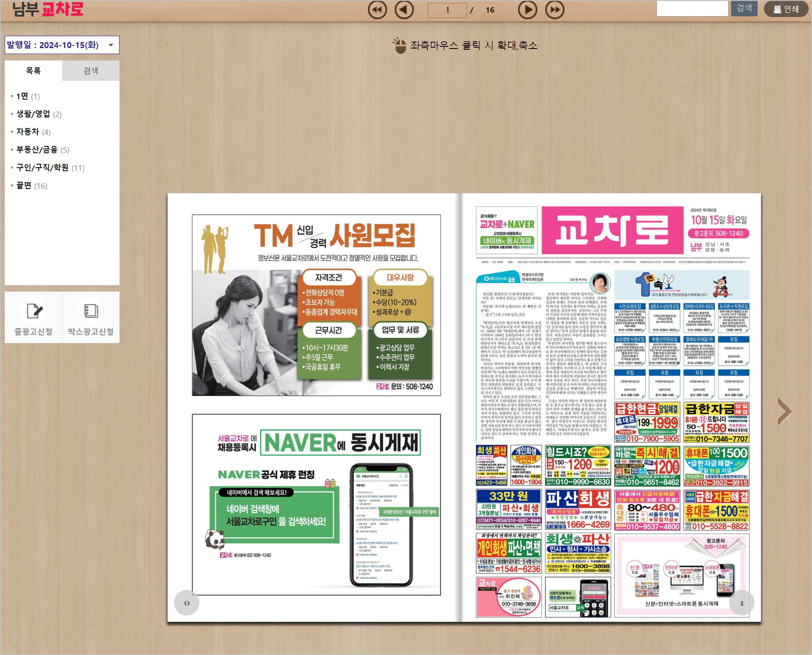Click the 회생•파산 민사·형사·가사소송 ad
Viewport: 812px width, 655px height.
tap(578, 553)
